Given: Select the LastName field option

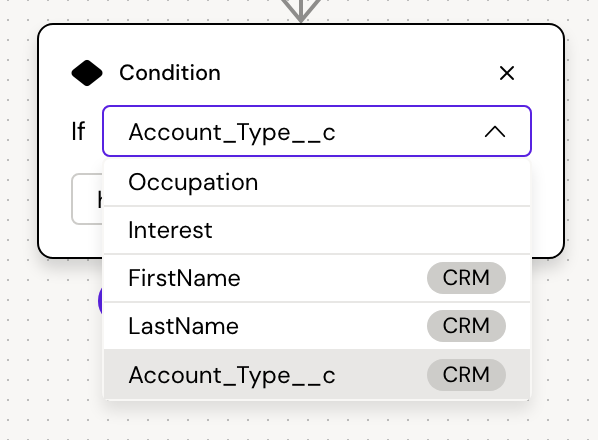Looking at the screenshot, I should coord(317,326).
